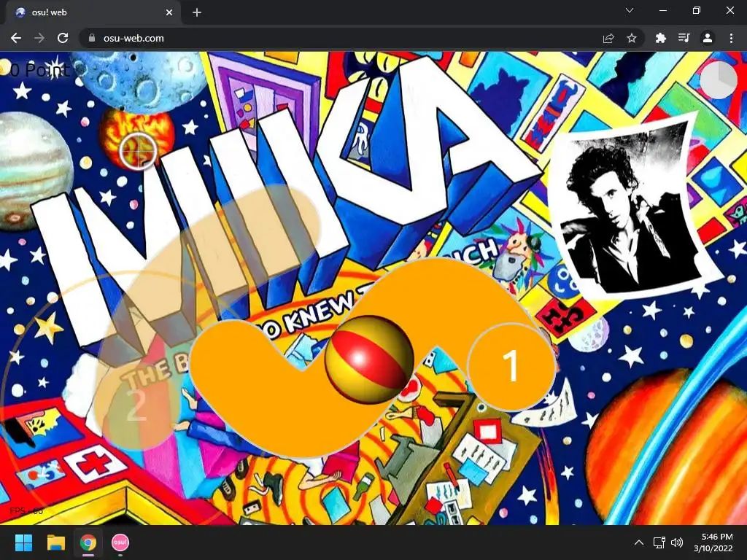Hit the orange circle numbered 1
747x560 pixels.
pos(511,366)
